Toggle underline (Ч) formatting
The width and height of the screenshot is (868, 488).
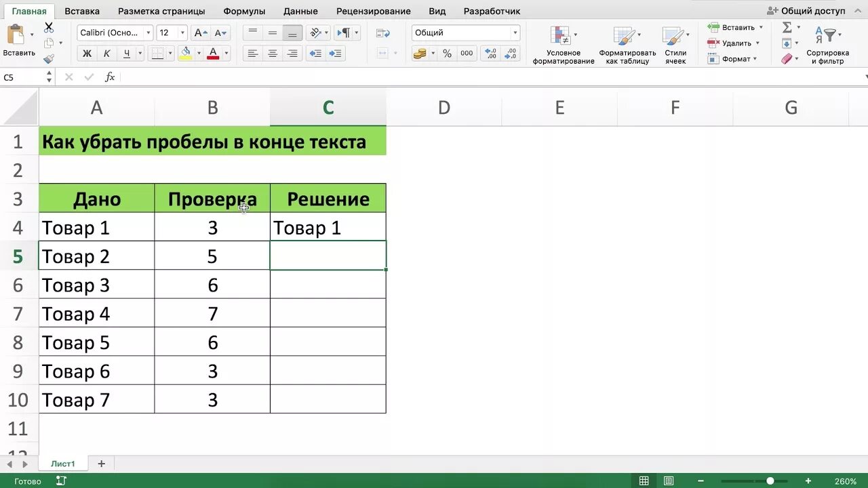coord(127,54)
